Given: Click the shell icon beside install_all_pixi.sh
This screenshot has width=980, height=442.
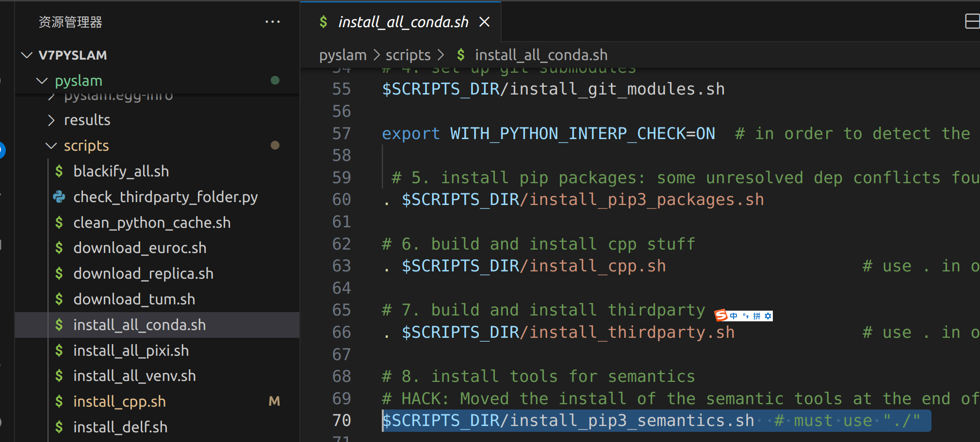Looking at the screenshot, I should pos(59,350).
